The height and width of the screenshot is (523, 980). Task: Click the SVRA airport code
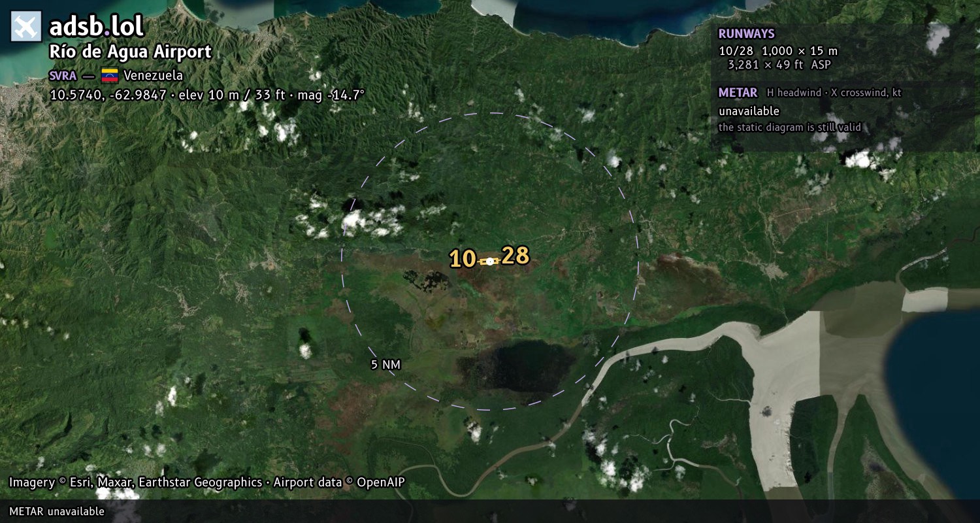click(63, 76)
